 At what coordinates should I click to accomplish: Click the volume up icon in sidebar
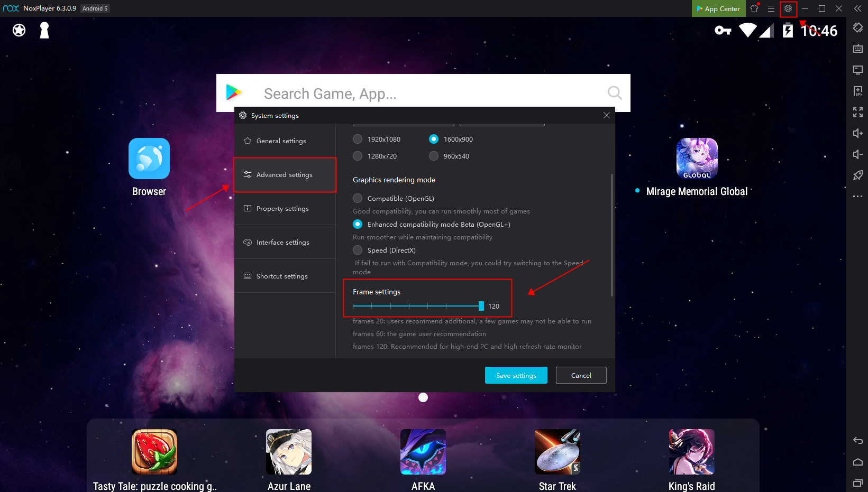[857, 133]
